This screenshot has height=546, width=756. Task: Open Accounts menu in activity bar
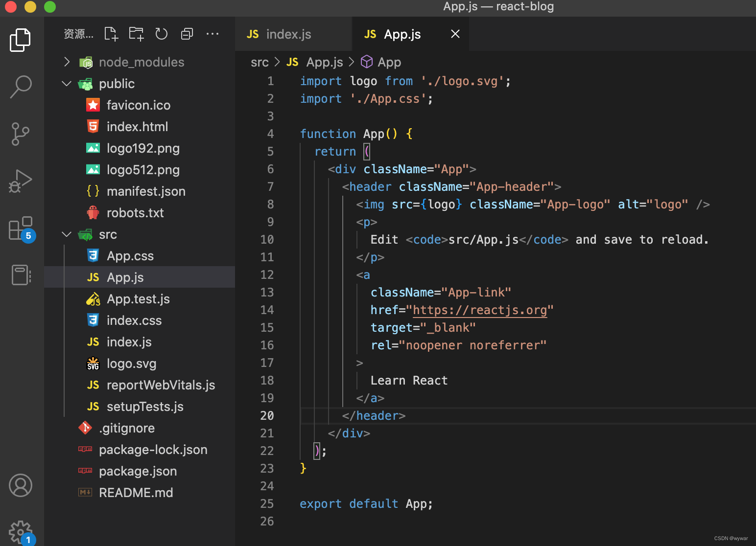tap(21, 485)
